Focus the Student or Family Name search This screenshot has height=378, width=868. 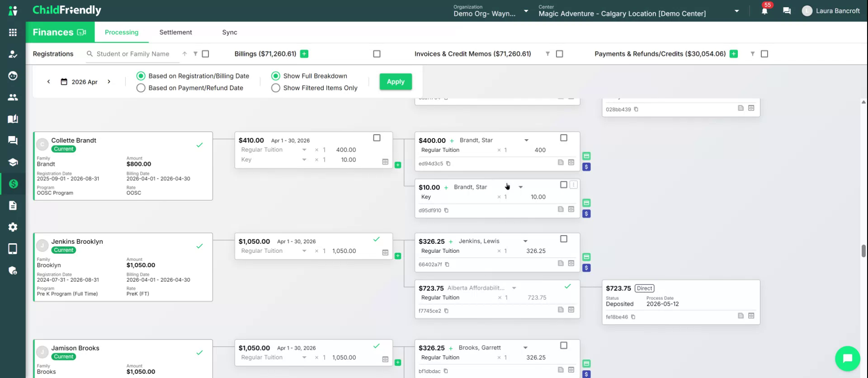(133, 54)
